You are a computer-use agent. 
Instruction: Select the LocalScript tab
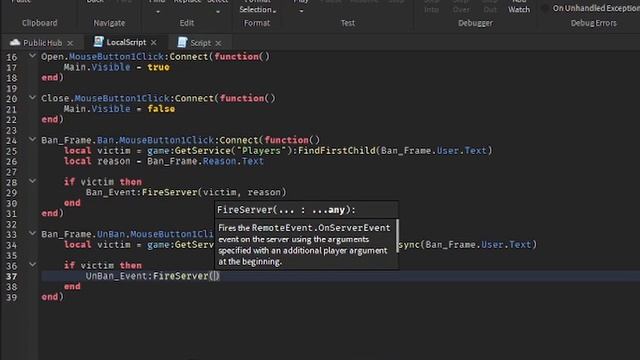(x=126, y=42)
